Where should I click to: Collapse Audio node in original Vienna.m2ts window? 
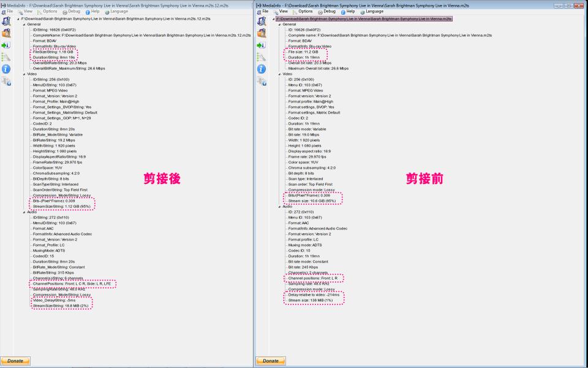(280, 207)
